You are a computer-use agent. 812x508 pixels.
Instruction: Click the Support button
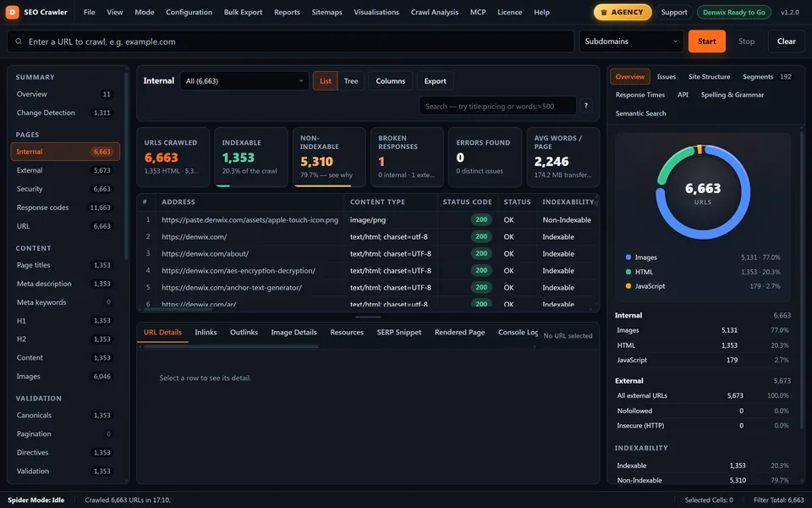pos(674,12)
